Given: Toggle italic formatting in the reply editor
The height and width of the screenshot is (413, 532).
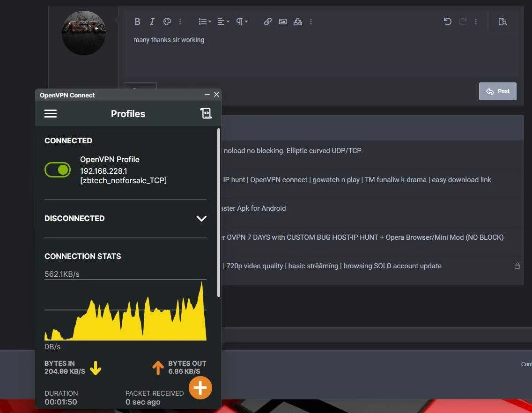Looking at the screenshot, I should click(x=152, y=22).
